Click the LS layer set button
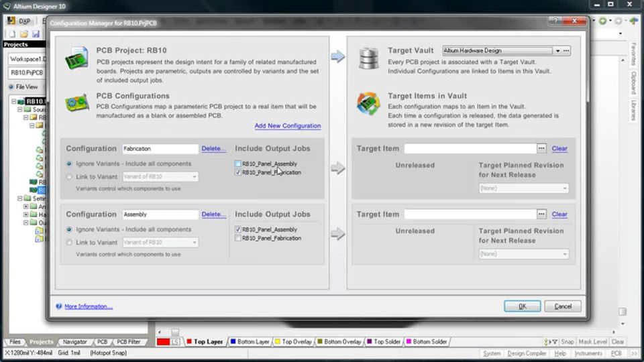The width and height of the screenshot is (644, 362). click(x=175, y=341)
